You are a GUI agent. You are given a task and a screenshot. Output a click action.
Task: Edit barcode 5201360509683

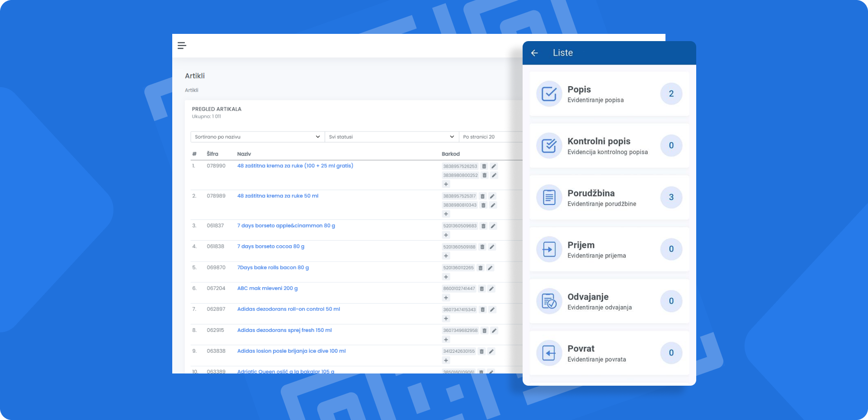click(x=493, y=226)
